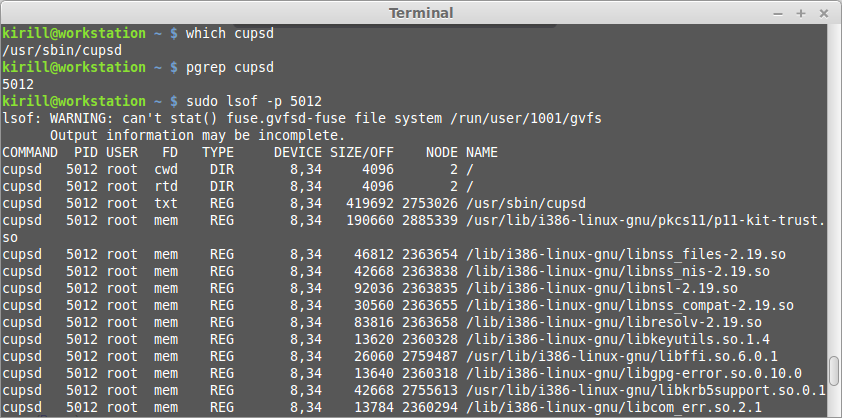Click the size value 46812

coord(374,255)
